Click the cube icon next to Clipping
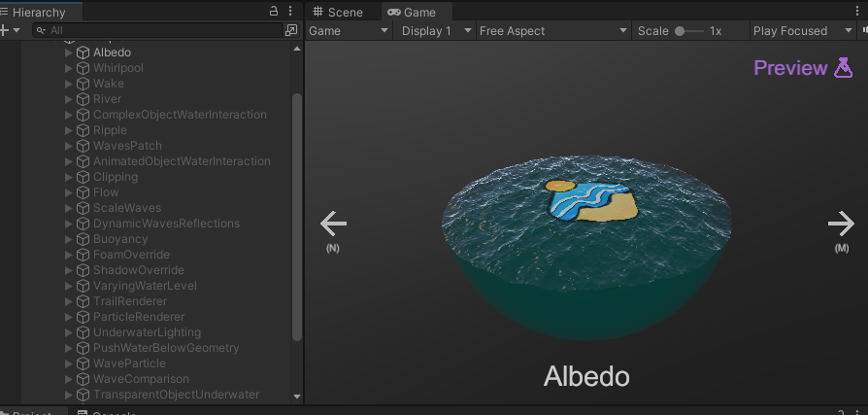868x415 pixels. coord(83,177)
